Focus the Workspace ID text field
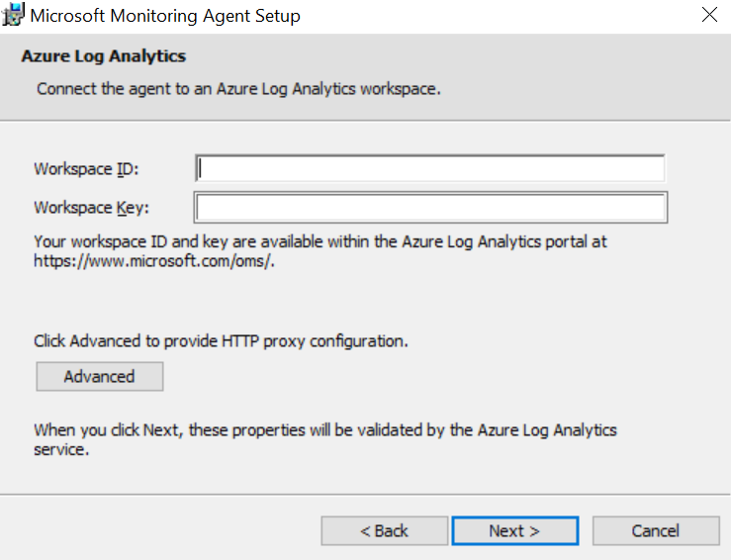This screenshot has width=731, height=560. tap(430, 168)
